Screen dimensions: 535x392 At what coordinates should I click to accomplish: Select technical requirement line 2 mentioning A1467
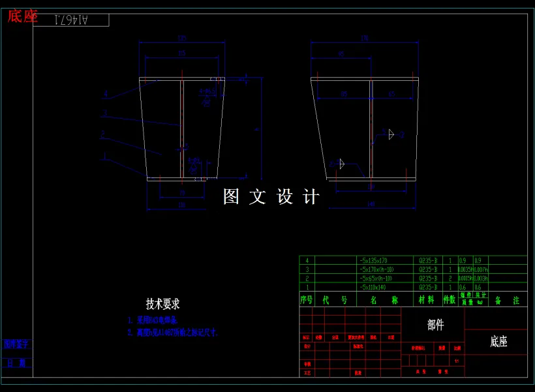(172, 332)
